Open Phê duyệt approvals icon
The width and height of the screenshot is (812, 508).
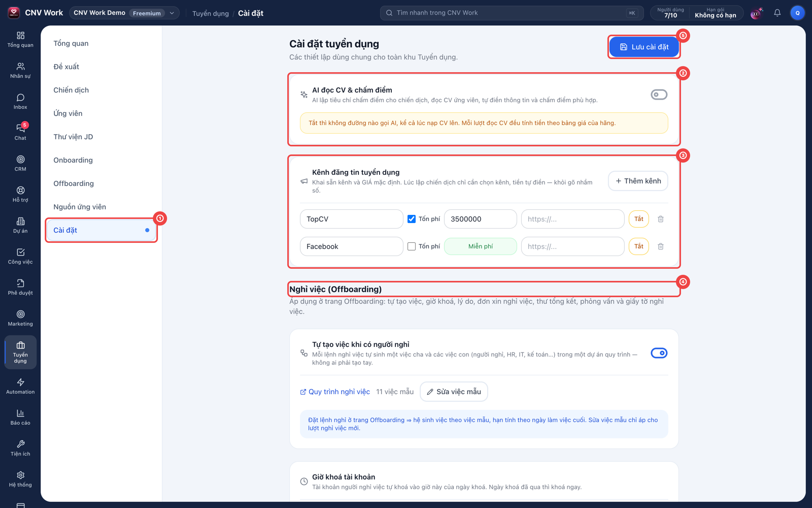click(x=20, y=288)
